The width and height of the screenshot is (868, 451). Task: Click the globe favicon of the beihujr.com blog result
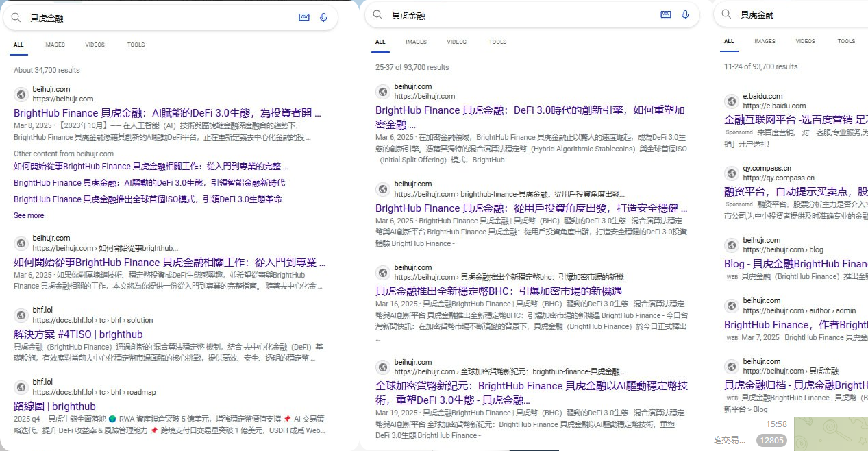[x=731, y=245]
